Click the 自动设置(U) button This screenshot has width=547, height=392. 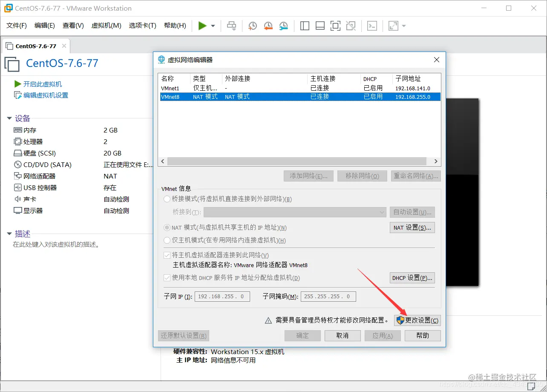tap(412, 212)
